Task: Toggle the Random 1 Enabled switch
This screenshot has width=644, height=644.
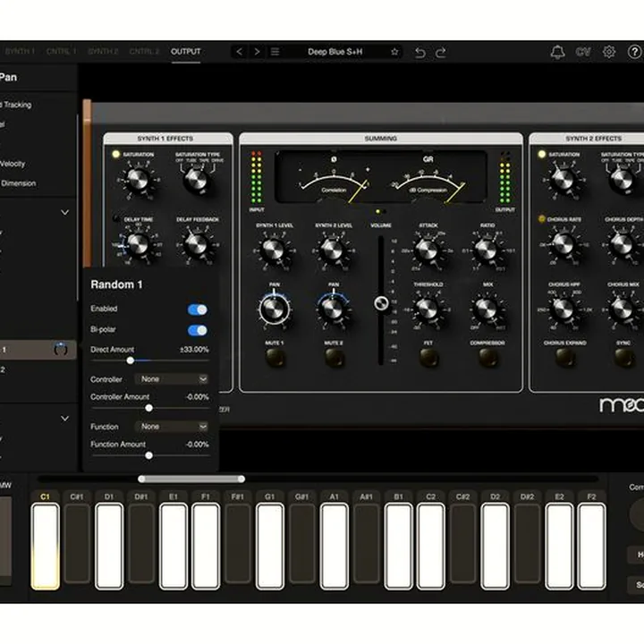Action: click(198, 309)
